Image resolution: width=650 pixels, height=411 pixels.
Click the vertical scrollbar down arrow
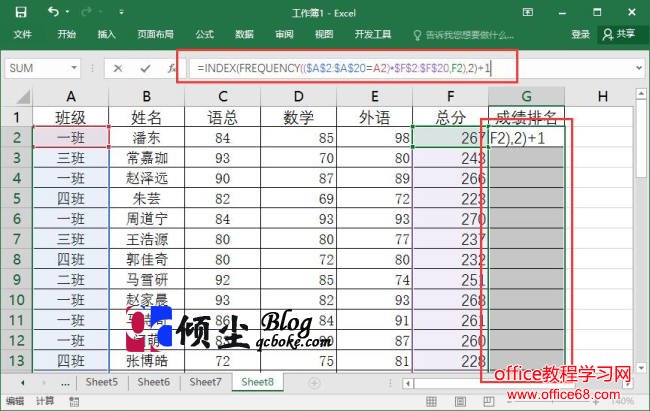click(x=641, y=367)
